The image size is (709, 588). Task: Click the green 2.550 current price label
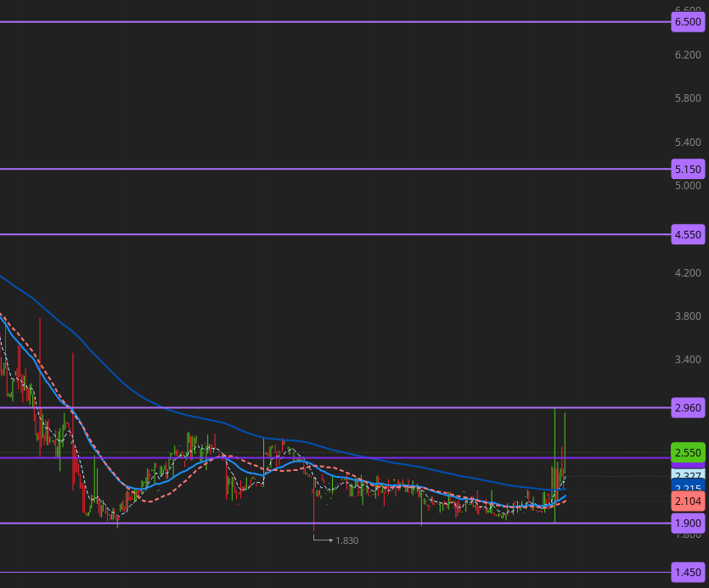tap(688, 452)
